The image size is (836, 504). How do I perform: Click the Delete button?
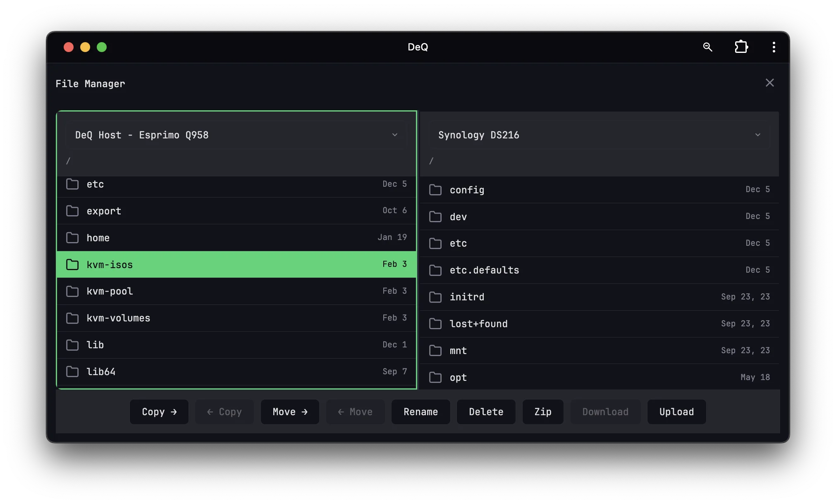coord(486,412)
